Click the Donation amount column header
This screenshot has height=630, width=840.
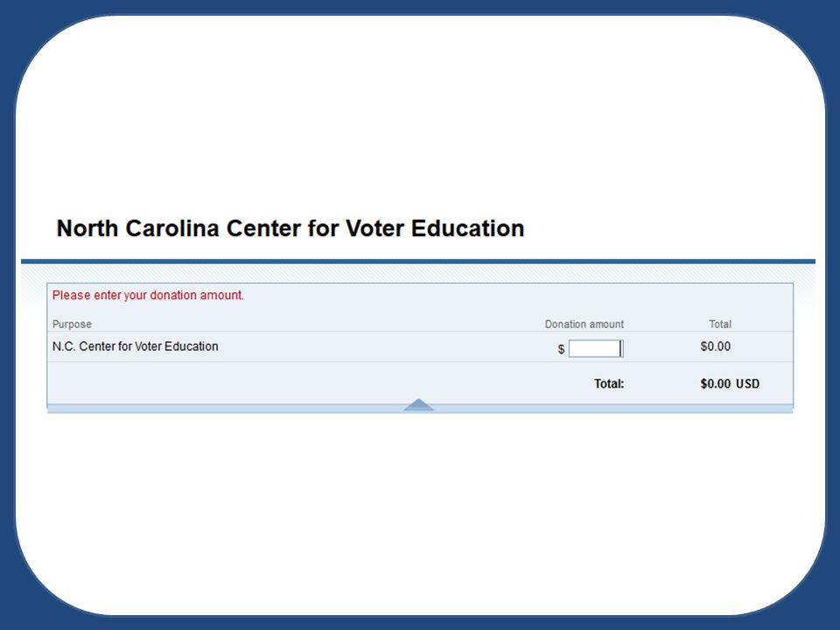click(x=584, y=324)
